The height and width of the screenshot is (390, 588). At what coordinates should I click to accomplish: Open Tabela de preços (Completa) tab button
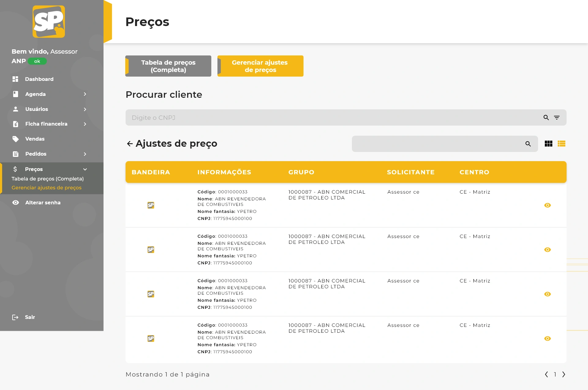click(x=168, y=66)
